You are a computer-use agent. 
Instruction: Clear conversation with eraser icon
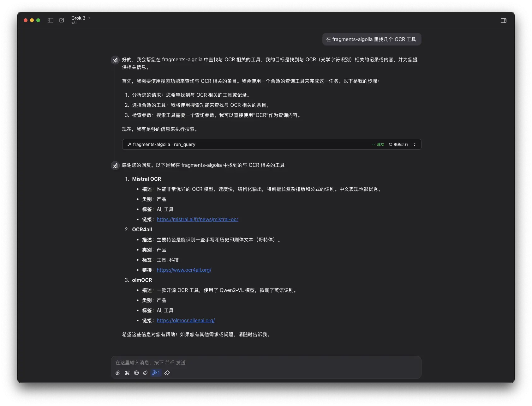[167, 373]
